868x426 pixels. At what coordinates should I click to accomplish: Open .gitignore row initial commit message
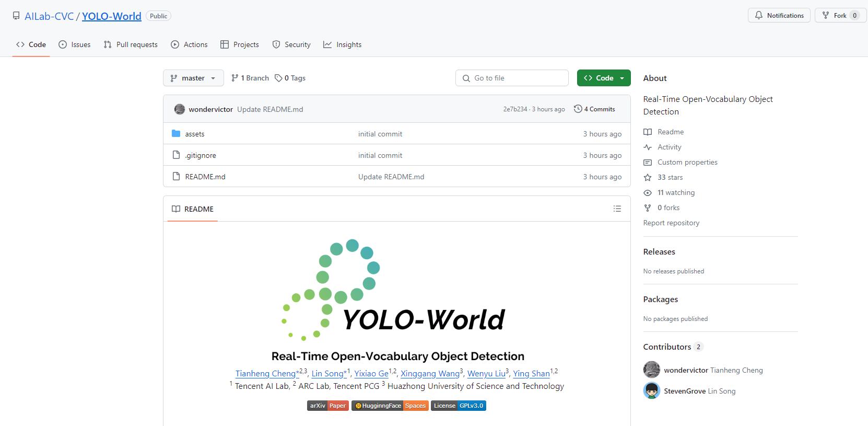click(x=380, y=155)
